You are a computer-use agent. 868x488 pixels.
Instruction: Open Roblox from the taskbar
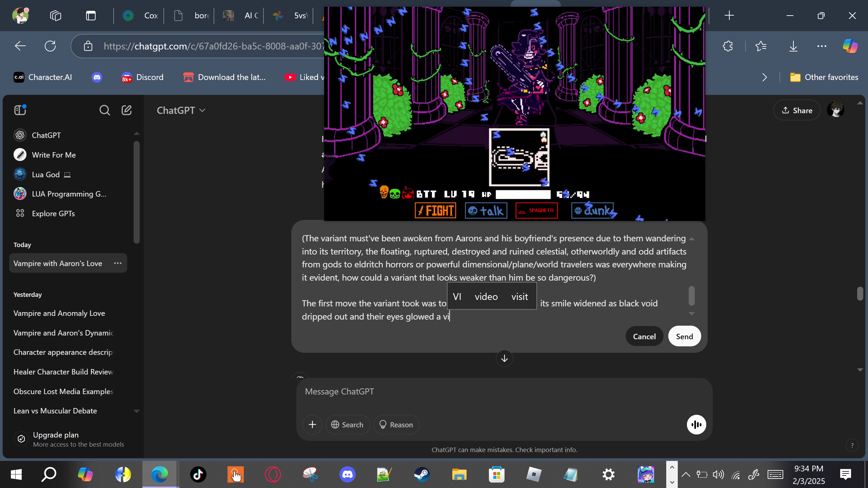point(534,474)
